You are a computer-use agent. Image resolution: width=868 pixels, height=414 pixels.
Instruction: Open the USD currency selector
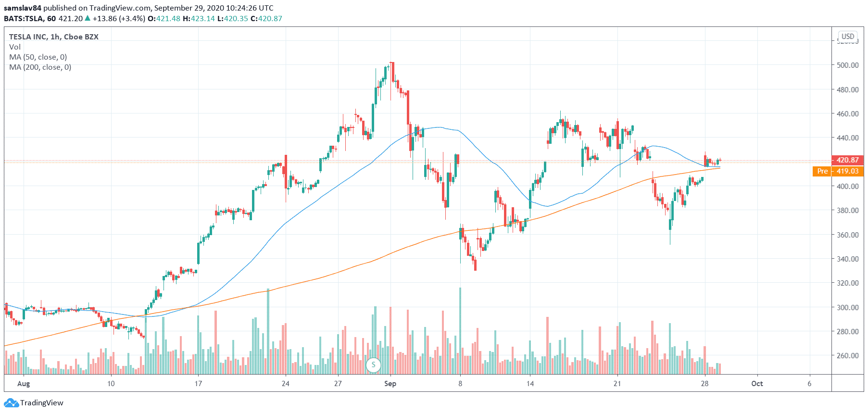point(847,37)
